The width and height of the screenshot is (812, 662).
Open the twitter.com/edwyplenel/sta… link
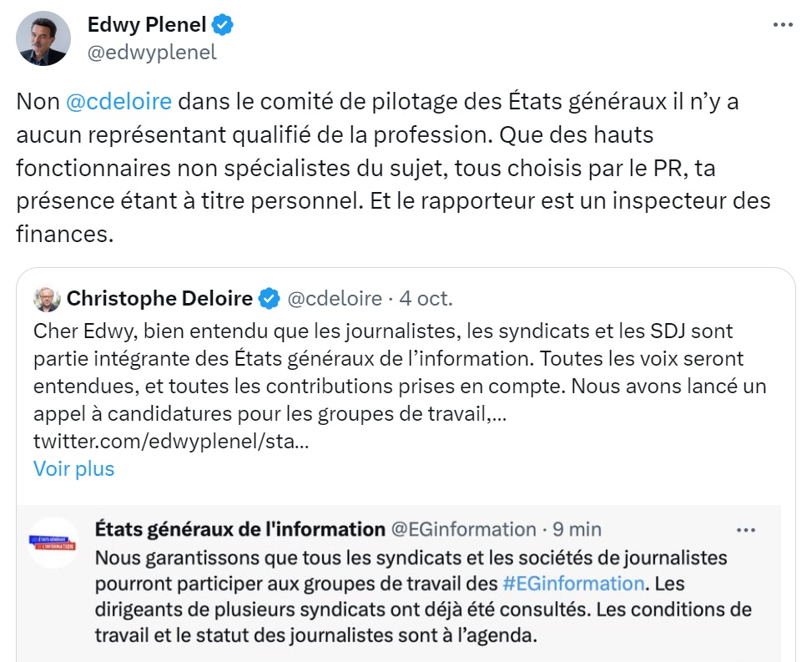tap(171, 441)
